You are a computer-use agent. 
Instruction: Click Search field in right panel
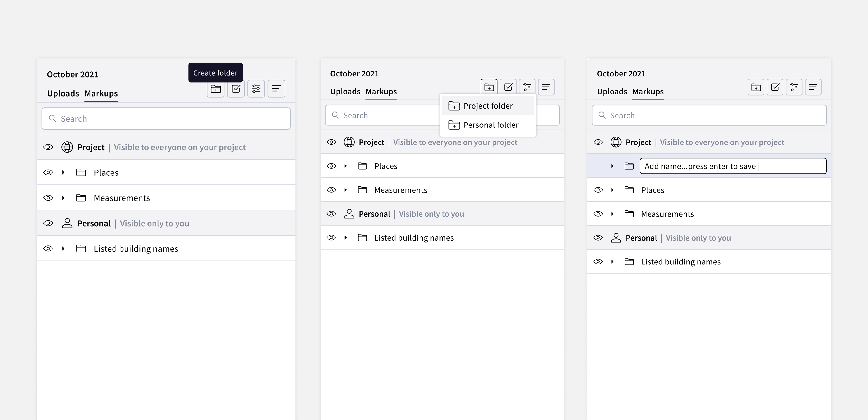tap(709, 115)
